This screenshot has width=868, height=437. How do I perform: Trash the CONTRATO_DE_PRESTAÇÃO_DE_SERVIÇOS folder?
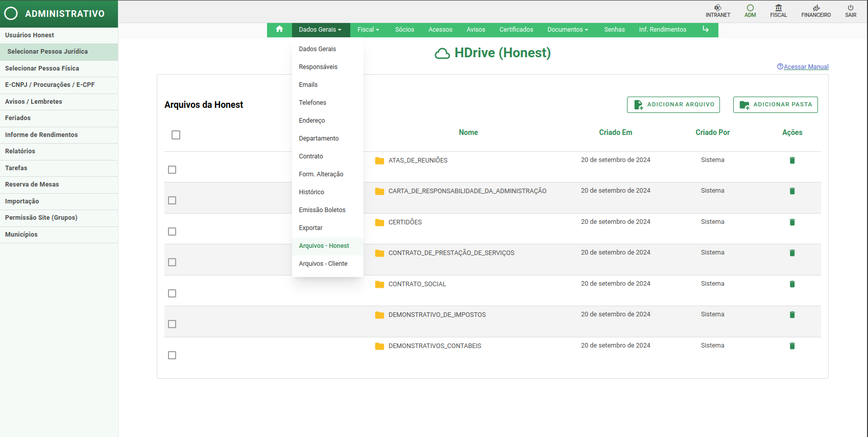click(x=792, y=253)
